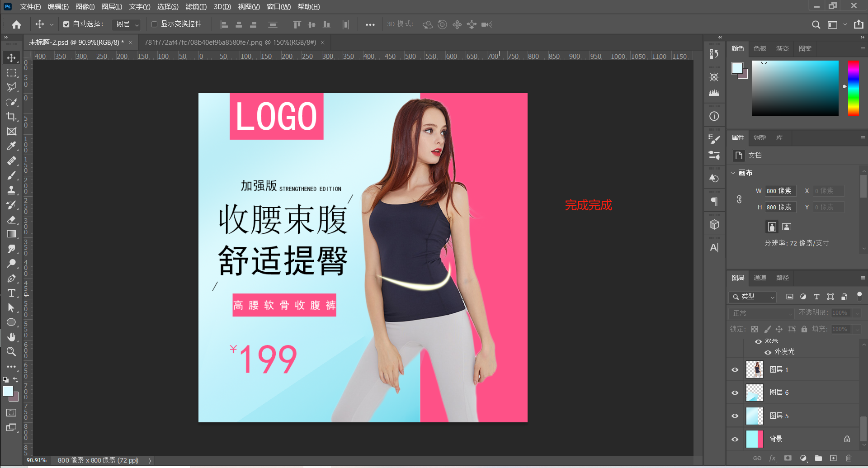Select the History Brush tool
Screen dimensions: 868x468
tap(11, 205)
